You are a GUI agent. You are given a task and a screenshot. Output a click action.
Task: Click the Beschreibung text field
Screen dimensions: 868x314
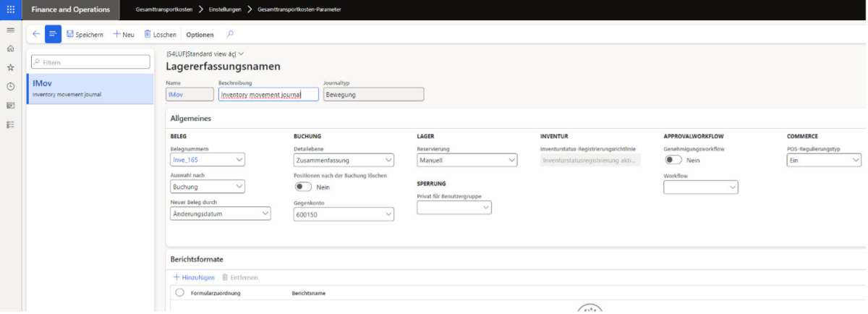pyautogui.click(x=268, y=94)
